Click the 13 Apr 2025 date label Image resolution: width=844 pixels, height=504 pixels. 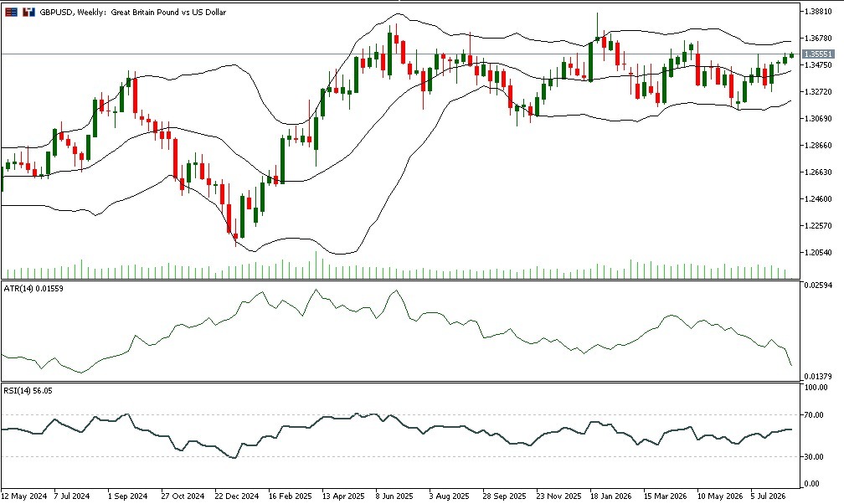343,496
